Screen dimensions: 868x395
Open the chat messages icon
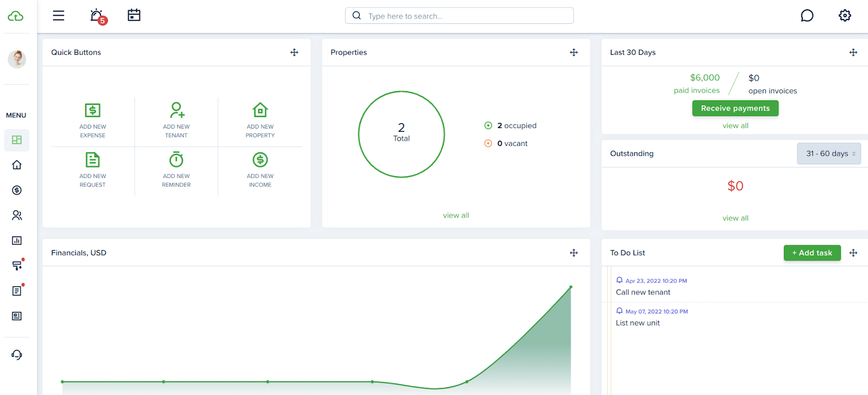coord(807,16)
